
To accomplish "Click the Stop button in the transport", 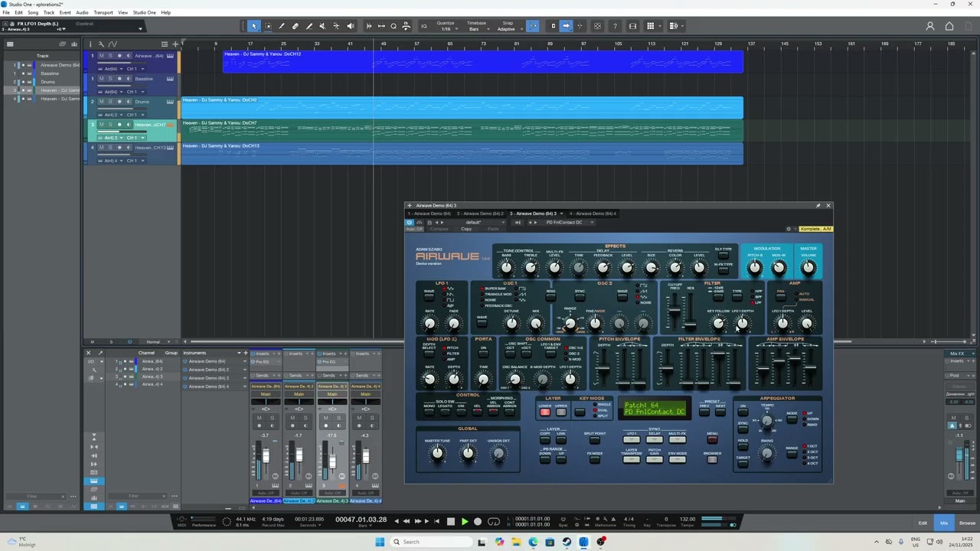I will pos(450,521).
